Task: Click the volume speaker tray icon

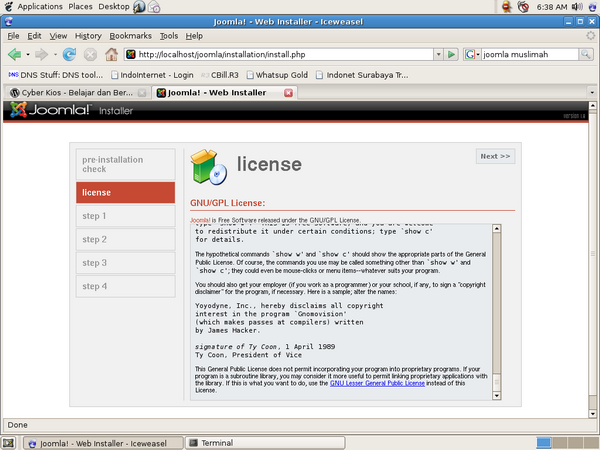Action: (x=577, y=7)
